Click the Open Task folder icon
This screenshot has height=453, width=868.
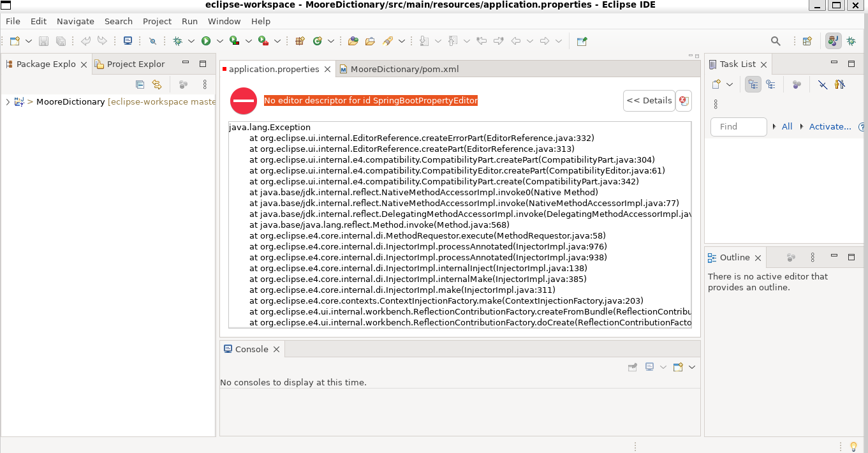[370, 41]
